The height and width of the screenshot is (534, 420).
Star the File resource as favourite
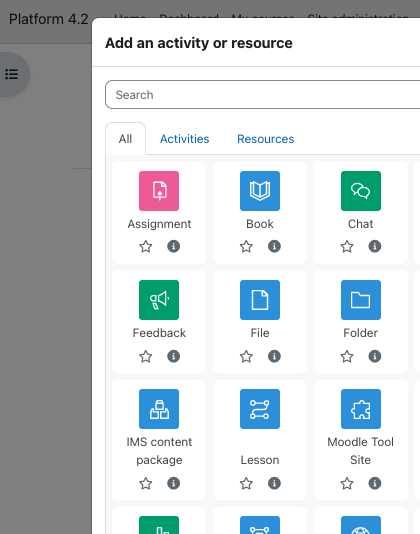point(246,357)
